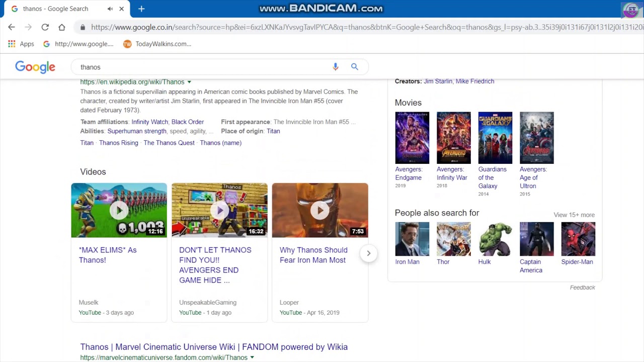Click the Hulk thumbnail
Viewport: 644px width, 362px height.
point(495,239)
